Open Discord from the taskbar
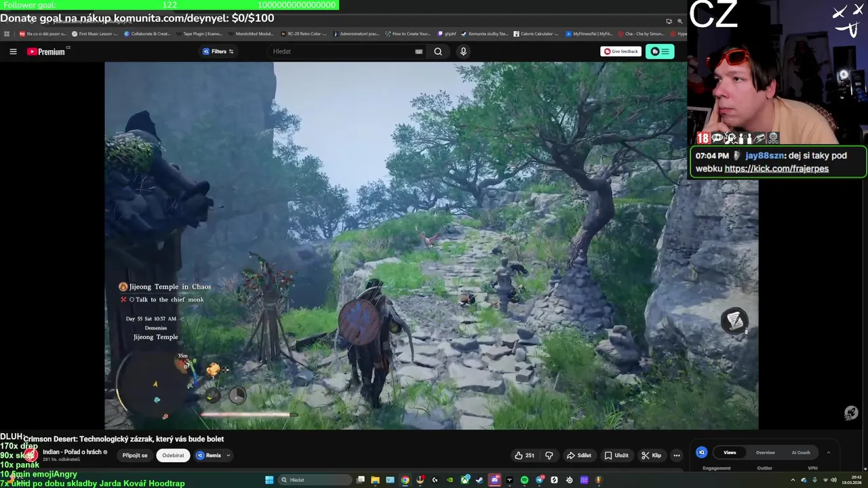 (495, 480)
